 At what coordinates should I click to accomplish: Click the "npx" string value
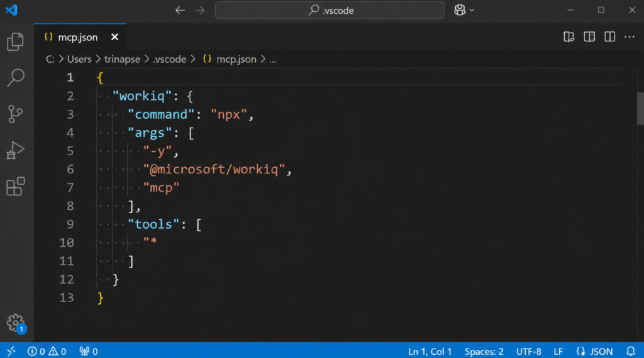(x=229, y=114)
